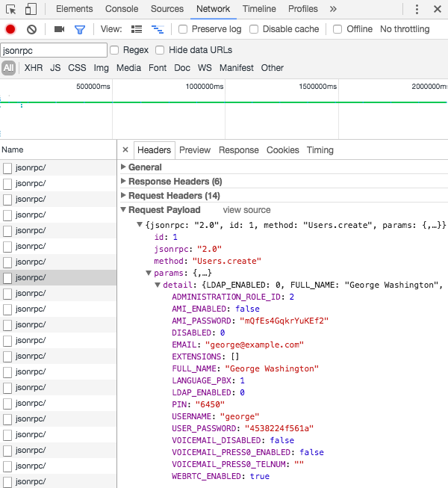This screenshot has width=448, height=488.
Task: Filter requests by JS
Action: (55, 68)
